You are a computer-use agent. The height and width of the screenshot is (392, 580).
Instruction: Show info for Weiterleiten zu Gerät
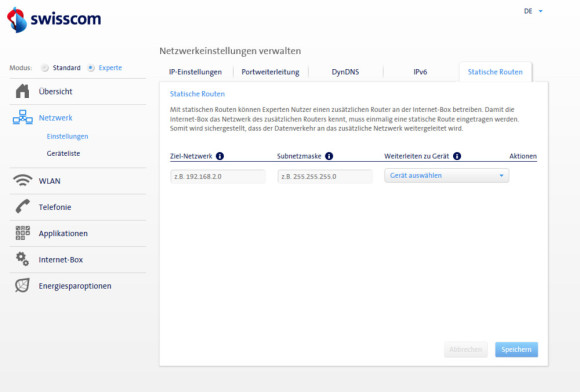click(x=457, y=156)
